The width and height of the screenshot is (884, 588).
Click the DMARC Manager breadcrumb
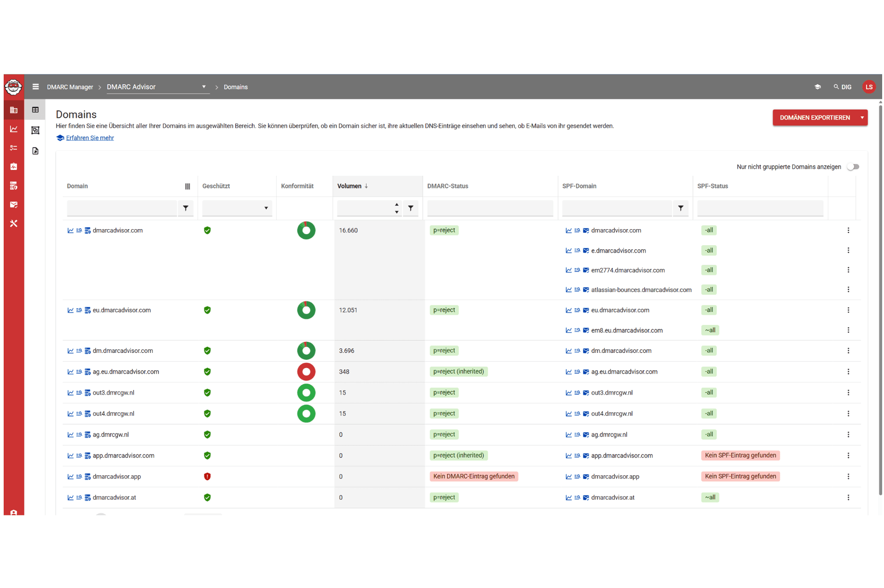click(70, 87)
